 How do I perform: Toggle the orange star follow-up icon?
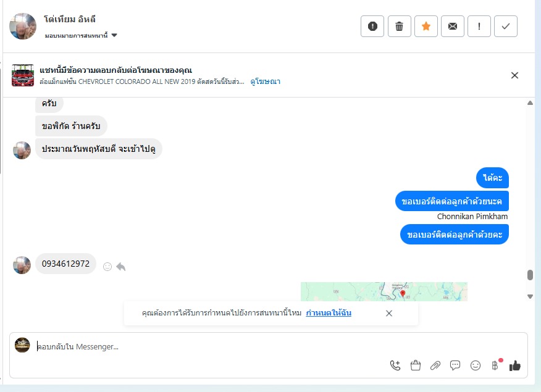(x=426, y=26)
